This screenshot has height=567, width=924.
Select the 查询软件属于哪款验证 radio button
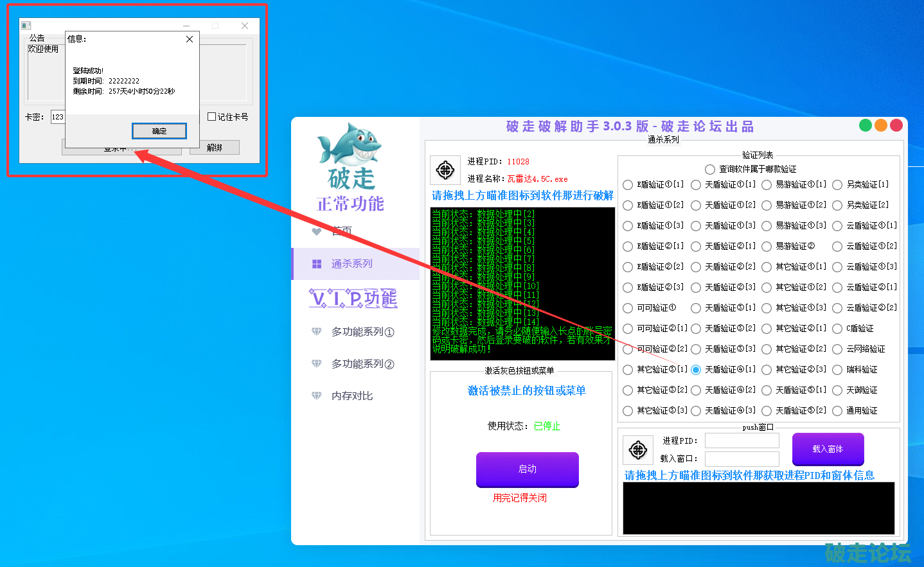tap(710, 170)
